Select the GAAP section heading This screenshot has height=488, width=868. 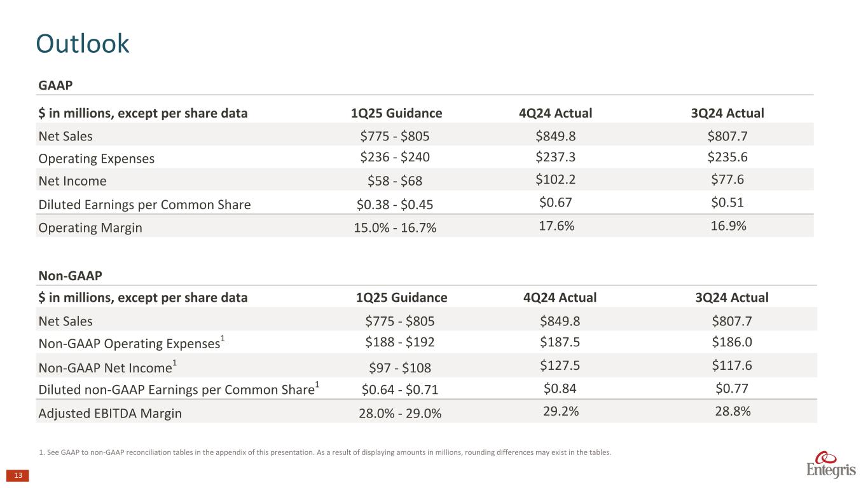click(x=56, y=85)
